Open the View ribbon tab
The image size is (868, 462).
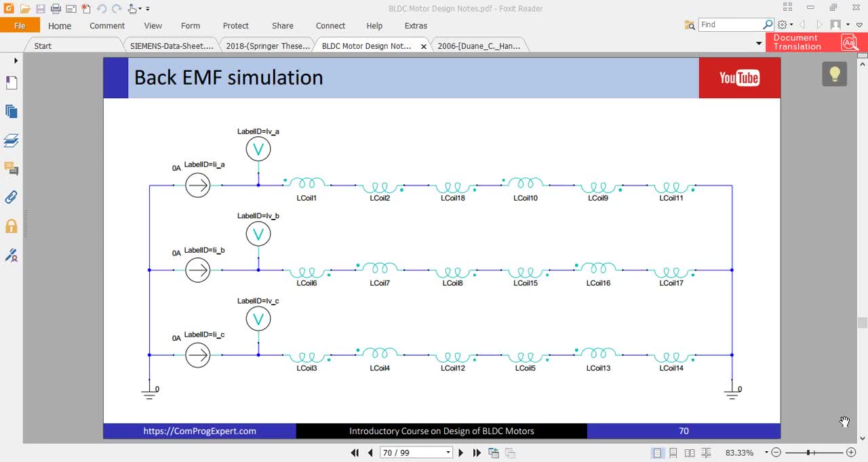pos(153,26)
